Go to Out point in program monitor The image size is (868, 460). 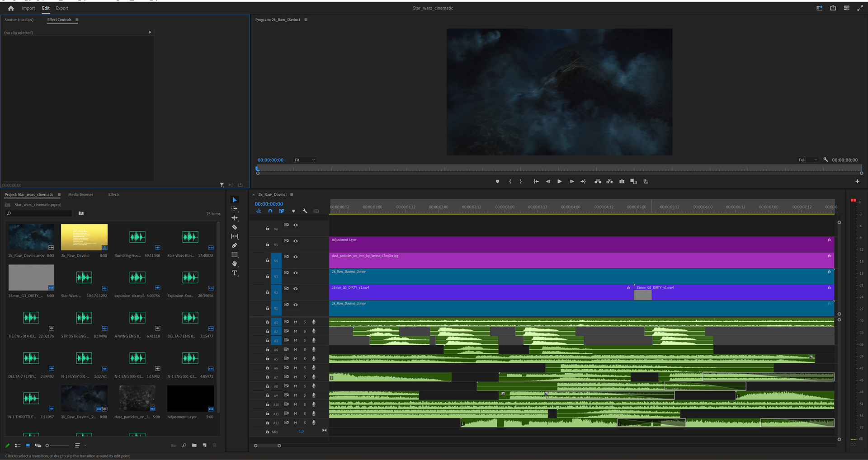pyautogui.click(x=583, y=182)
